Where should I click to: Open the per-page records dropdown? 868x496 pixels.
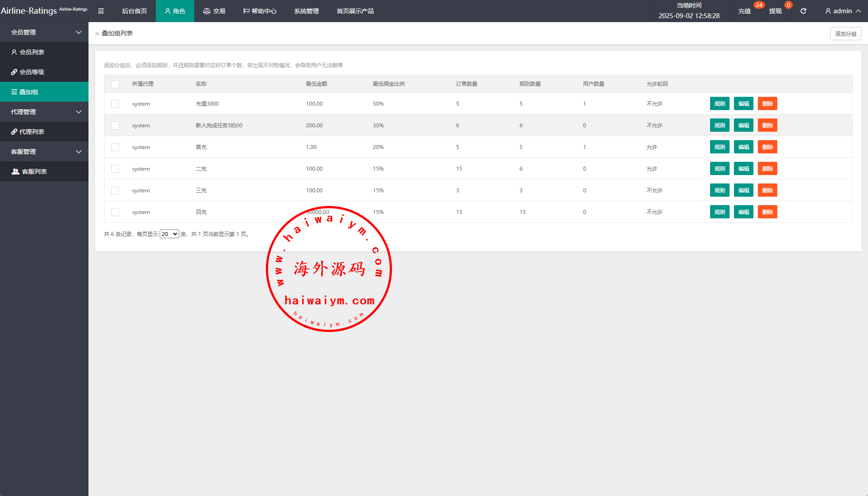pos(169,234)
